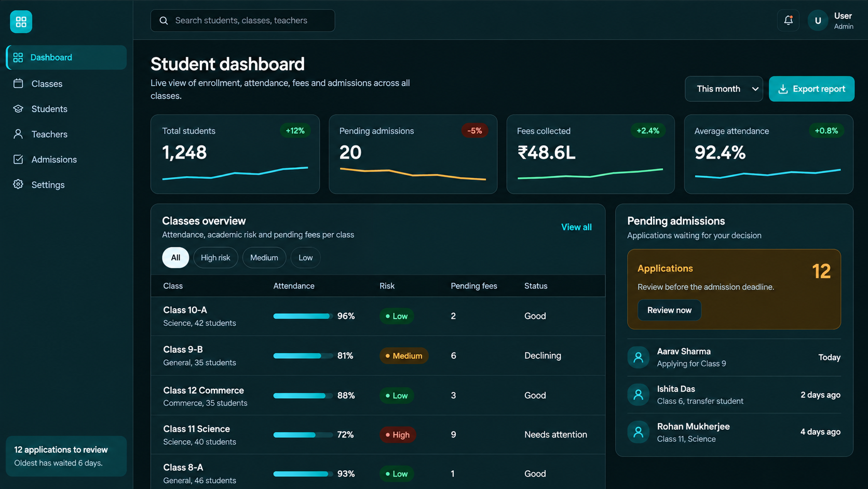This screenshot has height=489, width=868.
Task: Click the Fees collected ₹48.6L value
Action: [x=546, y=153]
